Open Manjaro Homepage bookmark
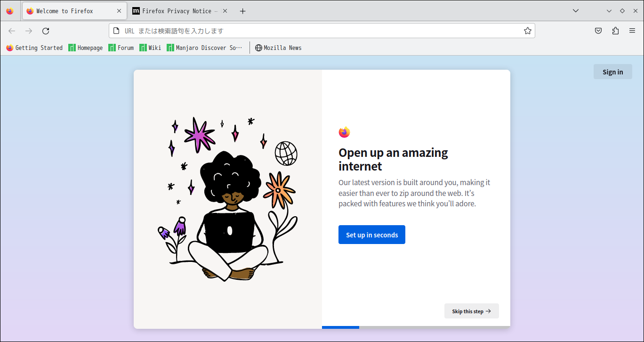644x342 pixels. (86, 48)
